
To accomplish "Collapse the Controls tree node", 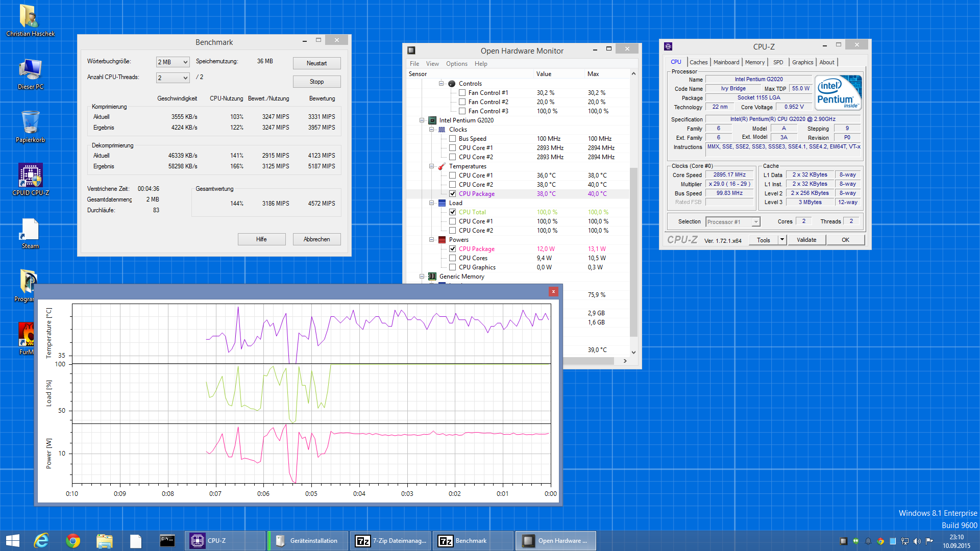I will (441, 84).
